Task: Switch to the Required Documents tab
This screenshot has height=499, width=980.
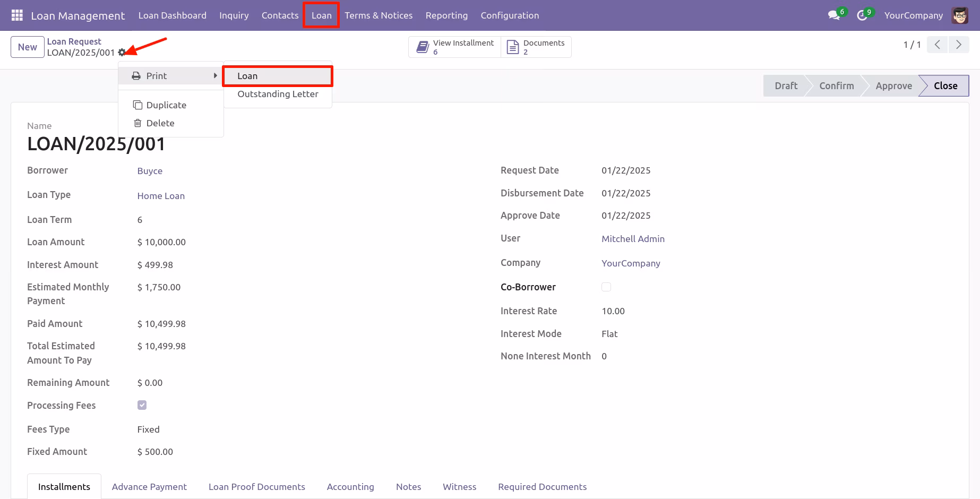Action: coord(542,487)
